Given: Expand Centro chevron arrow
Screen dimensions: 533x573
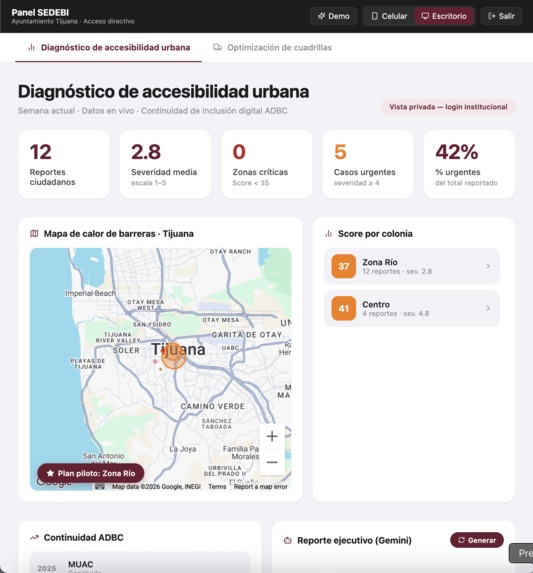Looking at the screenshot, I should pos(488,308).
